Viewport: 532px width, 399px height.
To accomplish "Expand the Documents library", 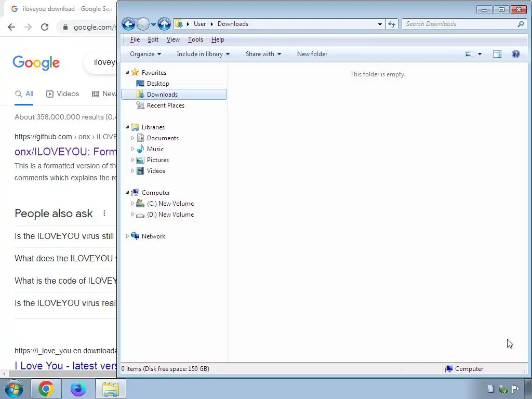I will click(132, 138).
